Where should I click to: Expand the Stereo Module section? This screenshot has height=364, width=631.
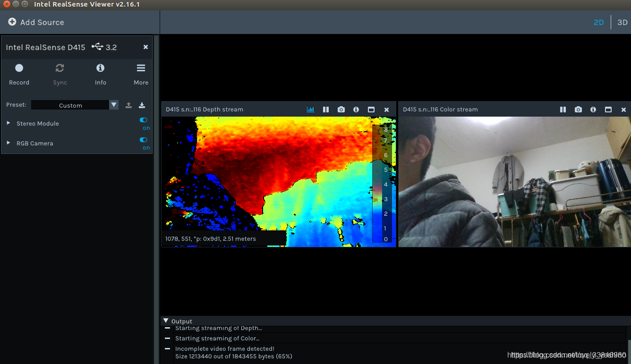[x=9, y=123]
